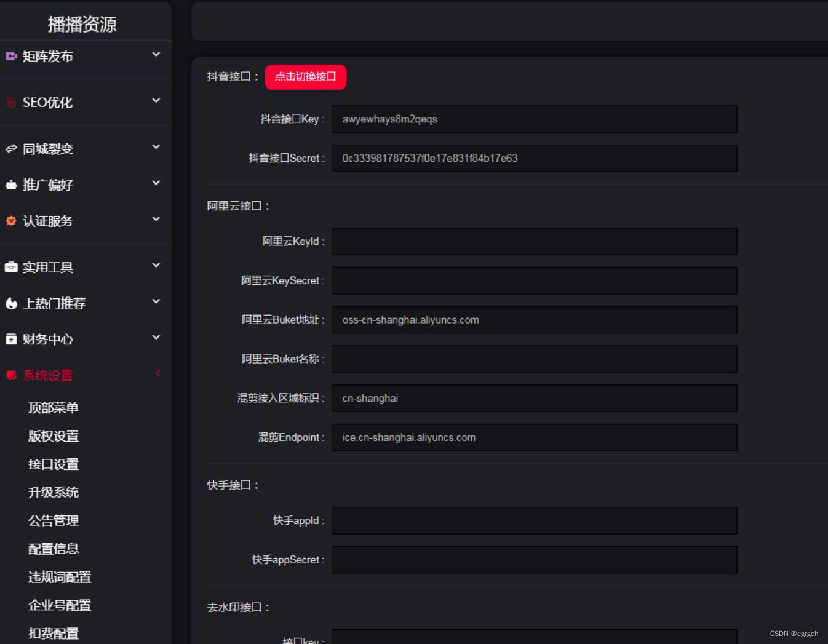Select 违规词配置 in the sidebar
This screenshot has height=644, width=828.
pos(60,577)
